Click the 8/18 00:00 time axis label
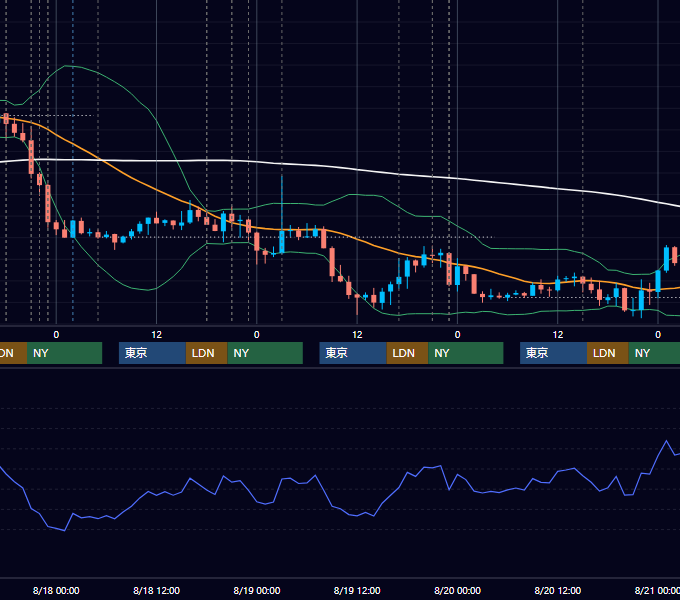This screenshot has height=600, width=680. pyautogui.click(x=56, y=590)
